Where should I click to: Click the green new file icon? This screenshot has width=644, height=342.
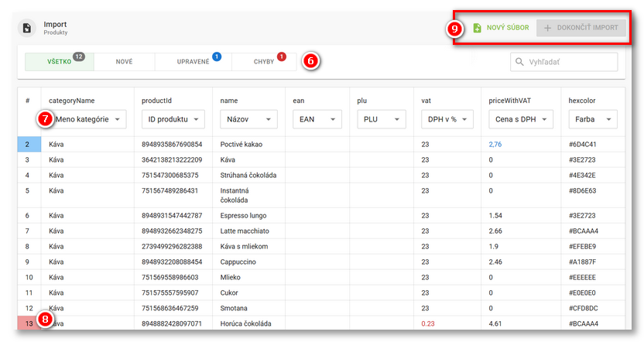point(477,28)
